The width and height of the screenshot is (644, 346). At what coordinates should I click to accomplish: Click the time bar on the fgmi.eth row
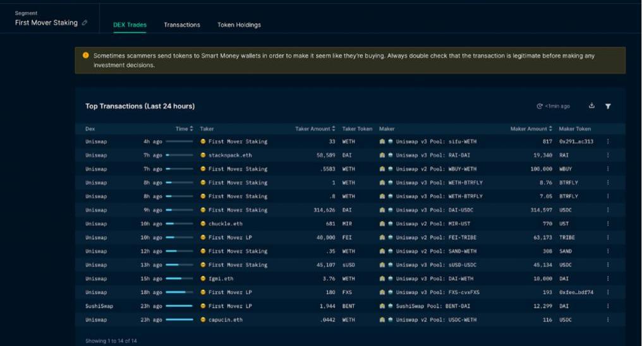[x=179, y=278]
